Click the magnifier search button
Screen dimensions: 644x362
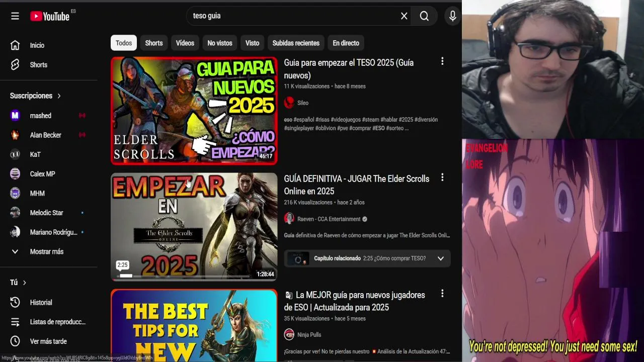coord(424,16)
